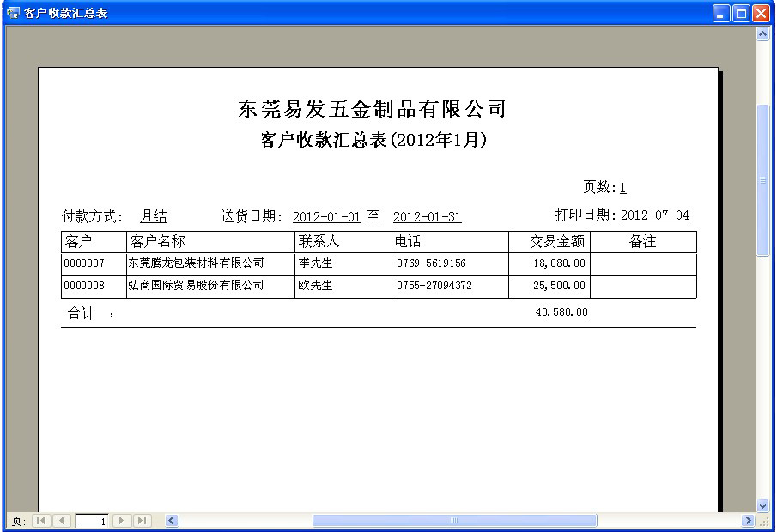Viewport: 777px width, 532px height.
Task: Click the vertical scrollbar up arrow
Action: point(762,33)
